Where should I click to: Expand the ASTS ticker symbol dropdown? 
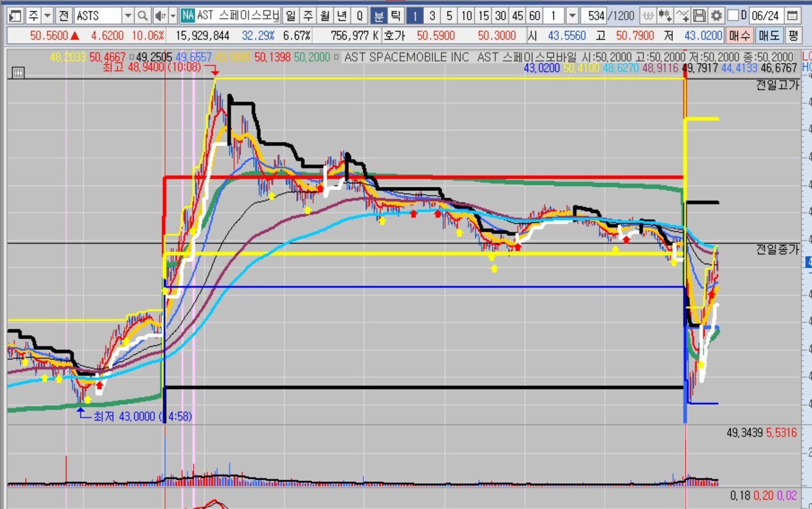pyautogui.click(x=128, y=16)
